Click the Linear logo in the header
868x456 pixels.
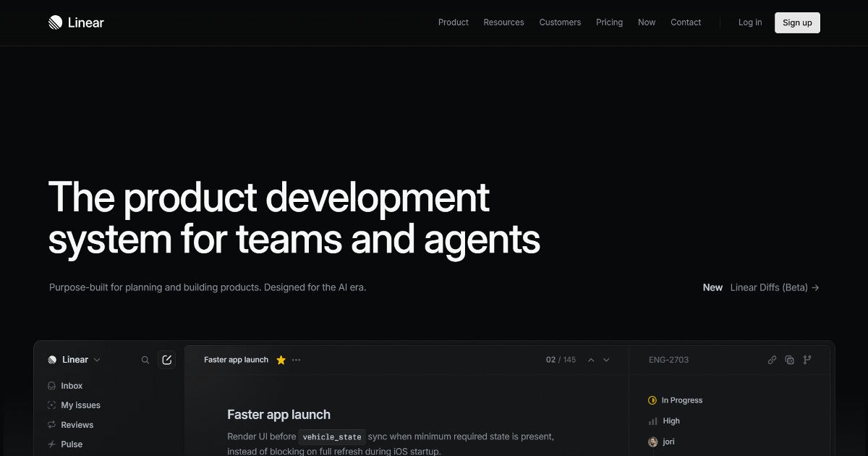76,22
